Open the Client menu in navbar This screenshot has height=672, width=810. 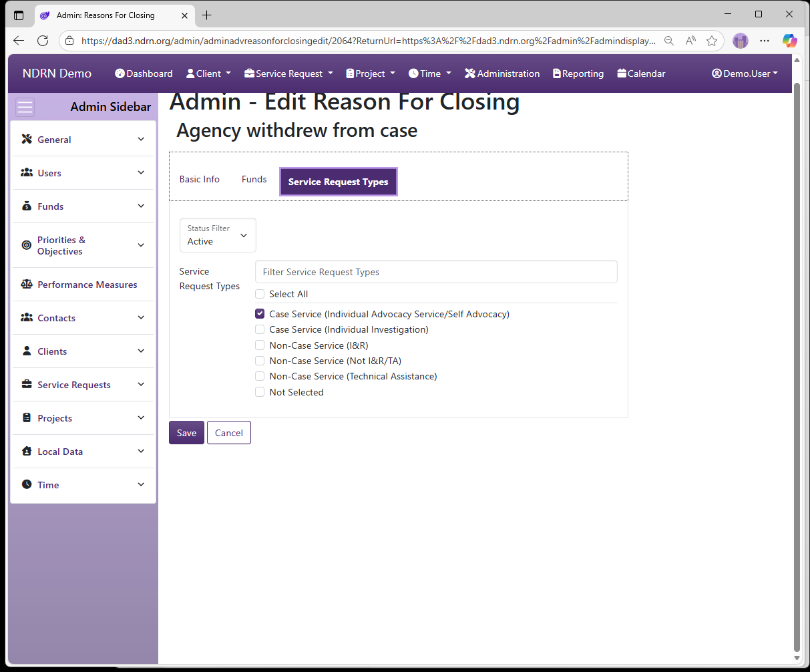[208, 73]
